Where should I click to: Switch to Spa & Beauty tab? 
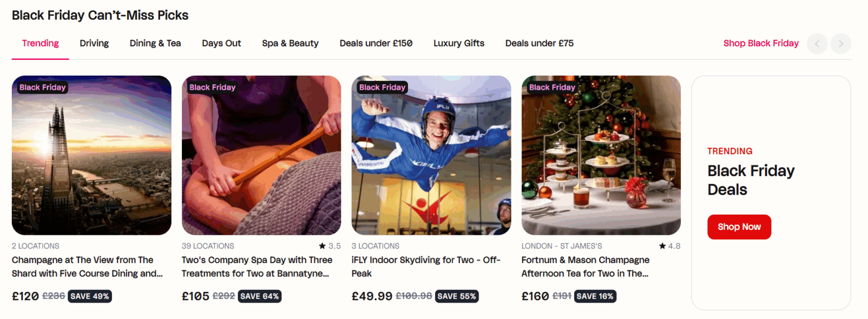point(290,43)
